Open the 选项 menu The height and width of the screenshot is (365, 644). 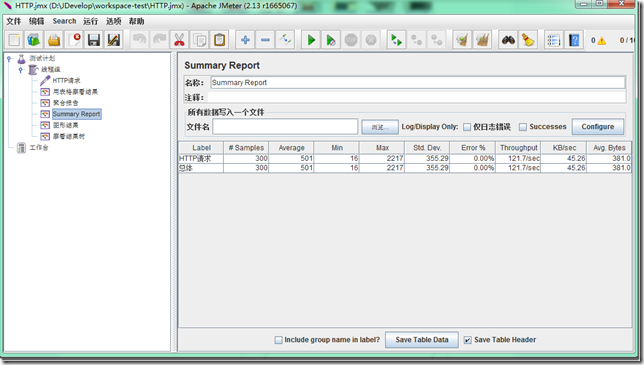[113, 21]
